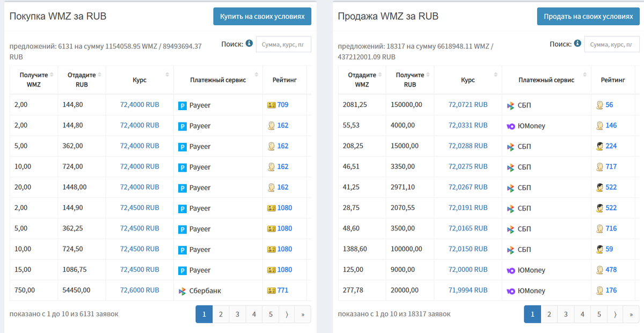
Task: Click user rating icon next to 146
Action: tap(600, 126)
